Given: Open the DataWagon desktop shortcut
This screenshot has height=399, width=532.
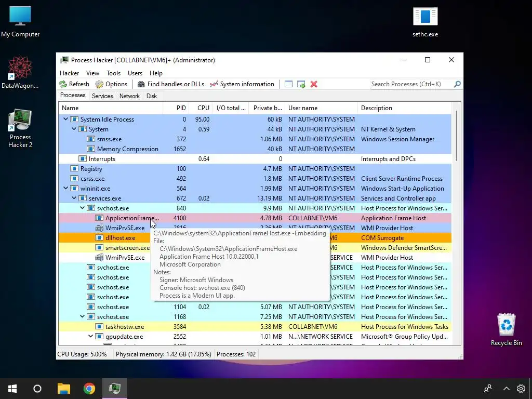Looking at the screenshot, I should click(x=20, y=72).
